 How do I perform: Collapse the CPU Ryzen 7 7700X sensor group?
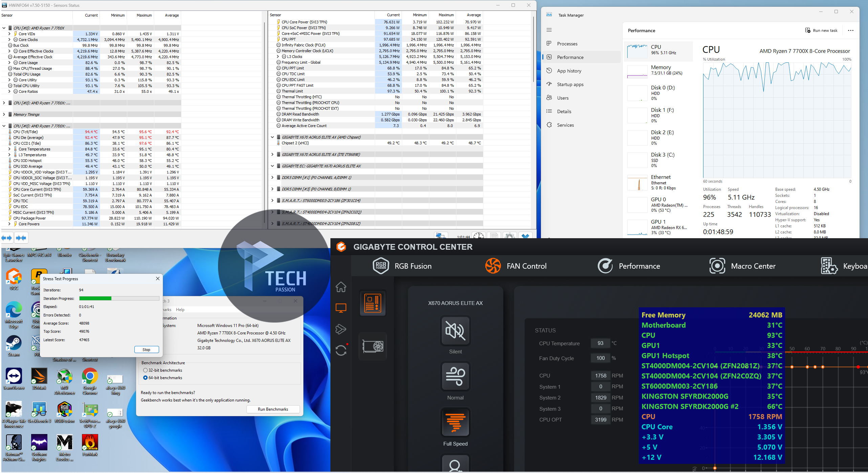(4, 28)
